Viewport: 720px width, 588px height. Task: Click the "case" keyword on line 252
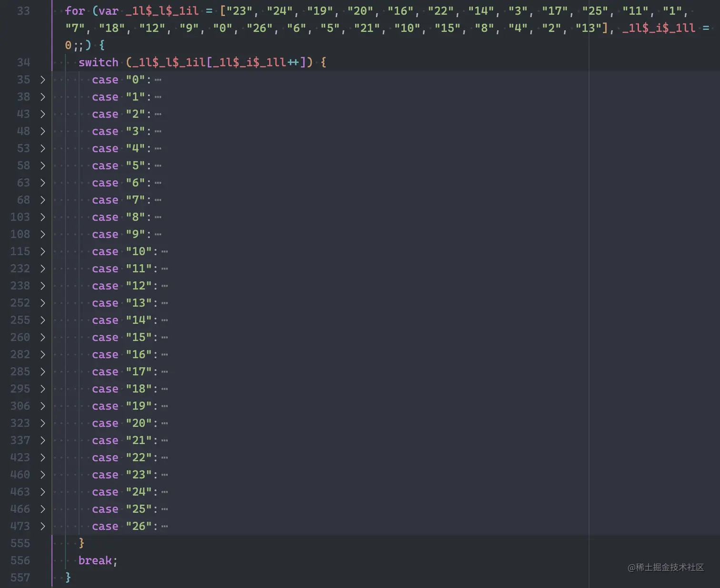[105, 303]
